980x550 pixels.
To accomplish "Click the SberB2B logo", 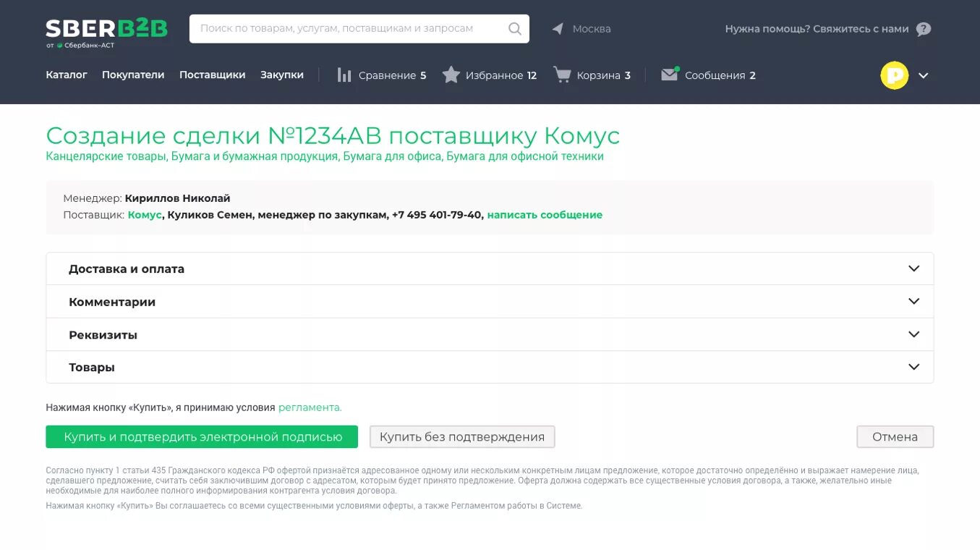I will click(106, 29).
